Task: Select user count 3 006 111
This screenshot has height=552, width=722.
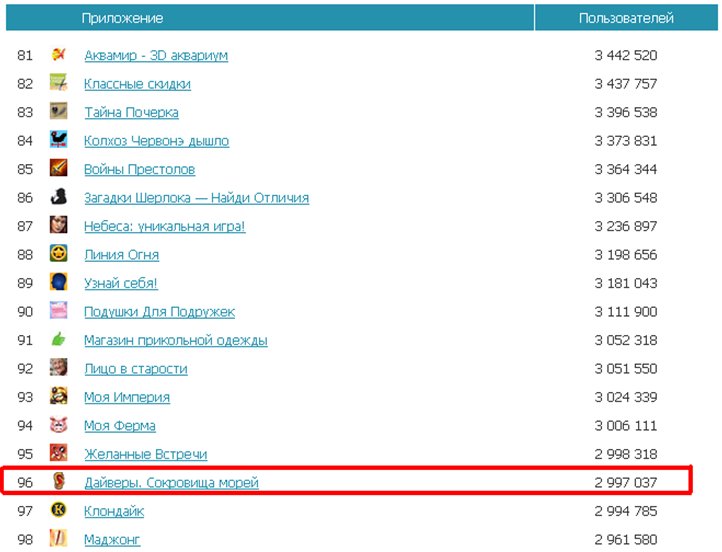Action: point(626,426)
